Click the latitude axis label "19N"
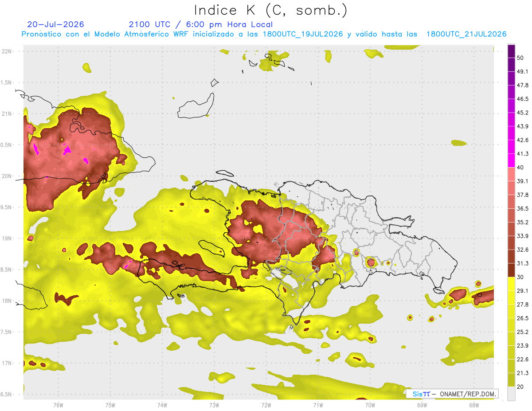 point(7,239)
